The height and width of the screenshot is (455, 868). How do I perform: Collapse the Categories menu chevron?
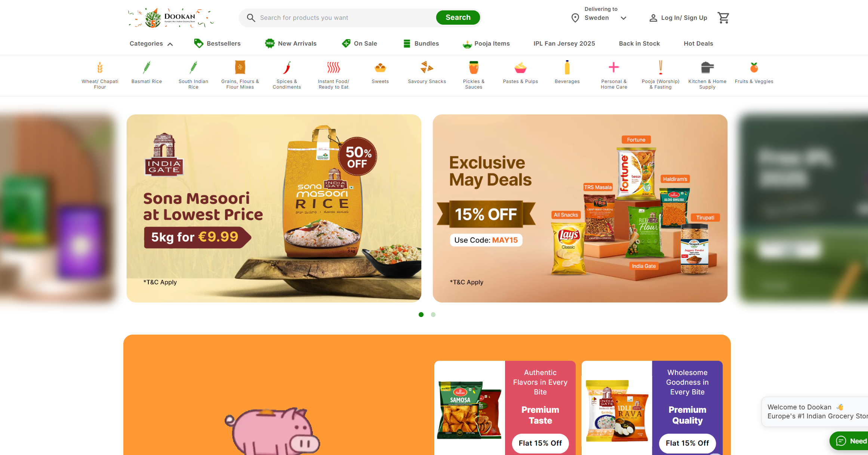click(x=170, y=44)
